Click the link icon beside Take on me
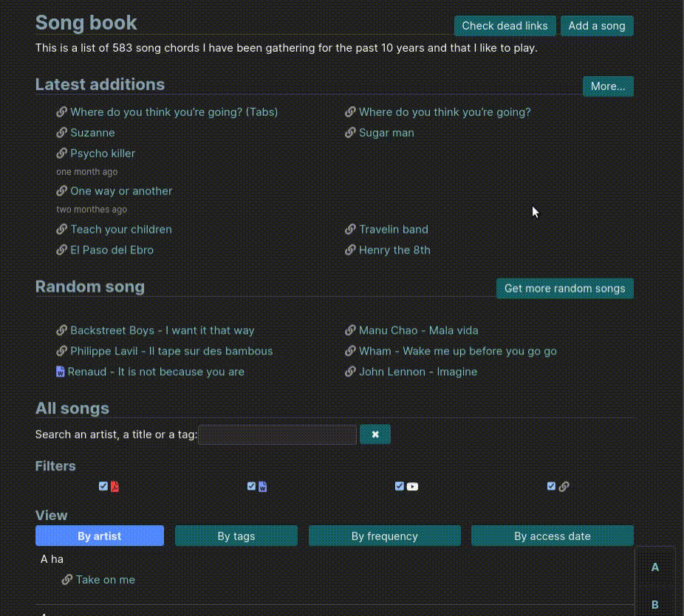Image resolution: width=684 pixels, height=616 pixels. coord(66,580)
